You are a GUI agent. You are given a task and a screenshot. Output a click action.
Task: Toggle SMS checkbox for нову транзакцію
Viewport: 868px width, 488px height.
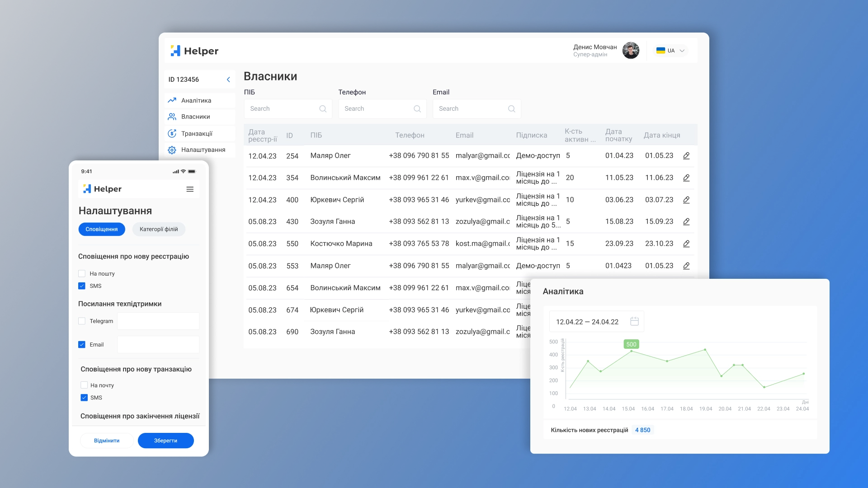tap(83, 398)
